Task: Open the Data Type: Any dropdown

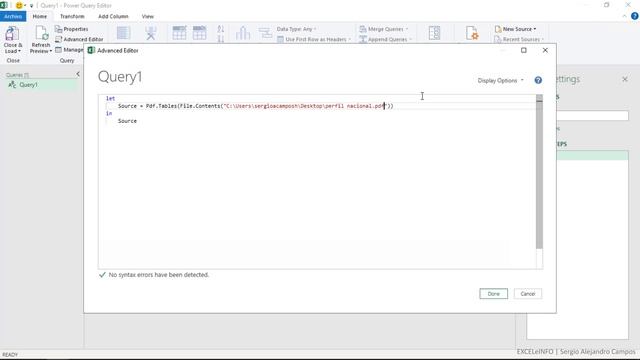Action: (x=296, y=29)
